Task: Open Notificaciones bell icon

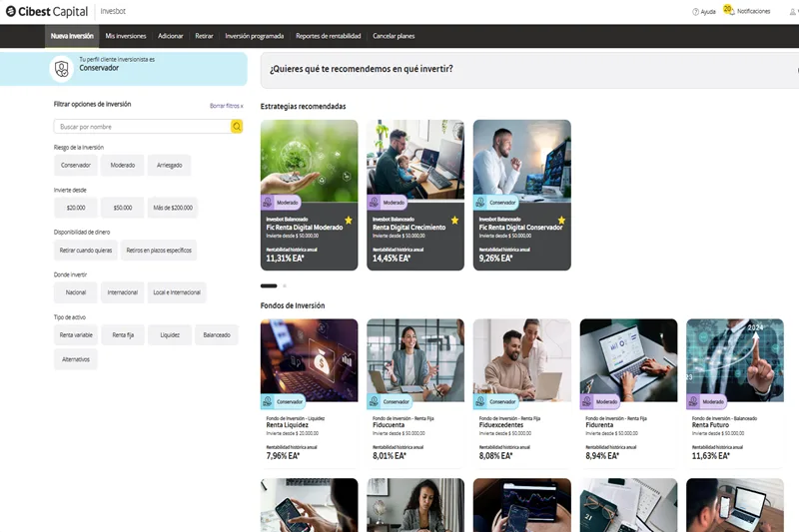Action: coord(728,10)
